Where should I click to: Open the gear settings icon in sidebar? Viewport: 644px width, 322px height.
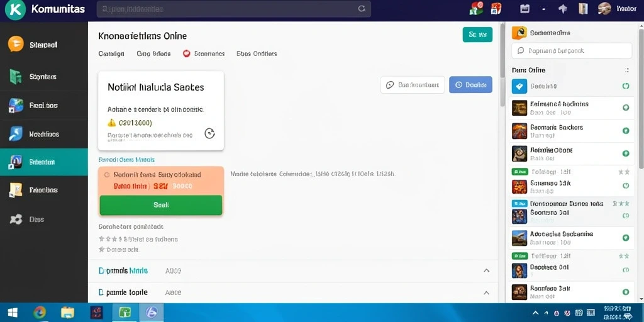(x=16, y=219)
